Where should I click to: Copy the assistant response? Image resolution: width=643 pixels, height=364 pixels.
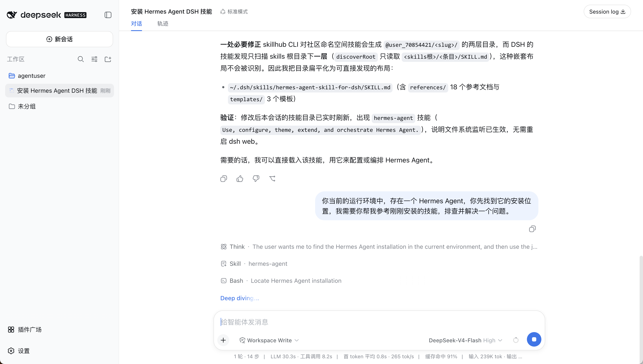223,179
